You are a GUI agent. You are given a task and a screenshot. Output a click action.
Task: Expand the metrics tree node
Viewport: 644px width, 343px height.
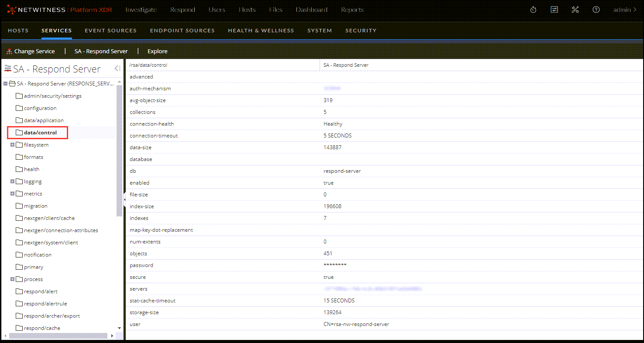(12, 193)
